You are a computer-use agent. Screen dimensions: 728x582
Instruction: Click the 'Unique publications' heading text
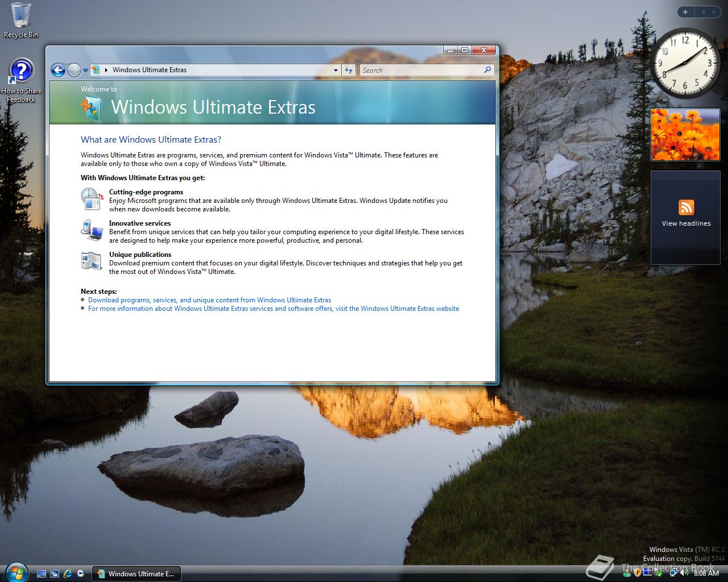[140, 255]
